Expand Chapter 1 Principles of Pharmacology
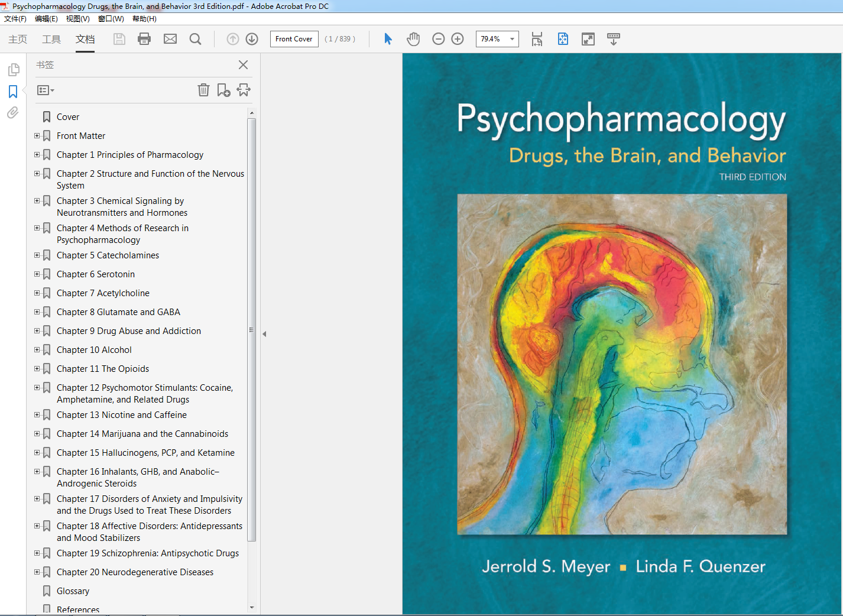This screenshot has height=616, width=843. 37,155
